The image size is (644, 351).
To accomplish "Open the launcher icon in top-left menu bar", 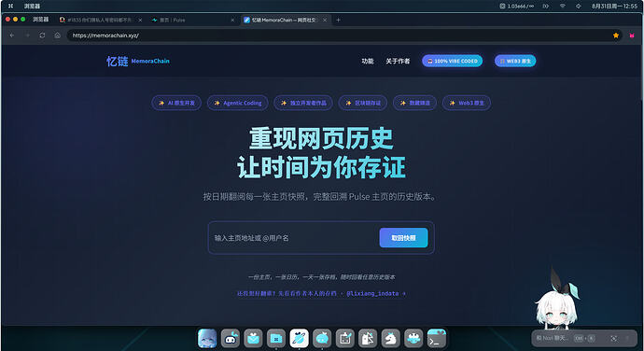I will 10,7.
